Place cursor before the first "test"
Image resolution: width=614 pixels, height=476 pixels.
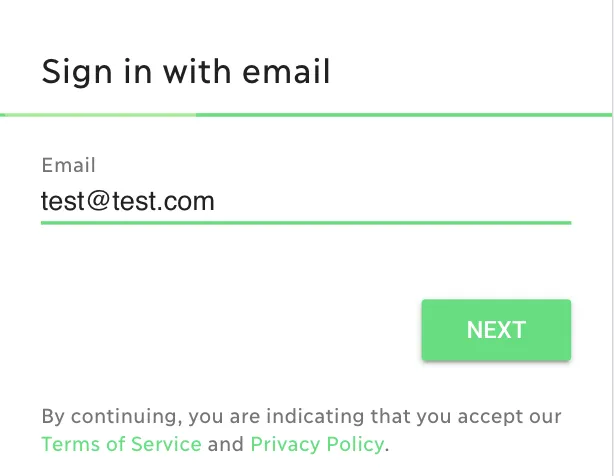(x=42, y=202)
